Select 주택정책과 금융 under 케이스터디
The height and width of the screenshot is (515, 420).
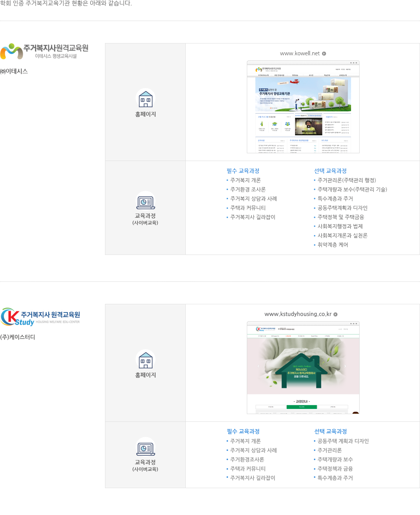(335, 469)
